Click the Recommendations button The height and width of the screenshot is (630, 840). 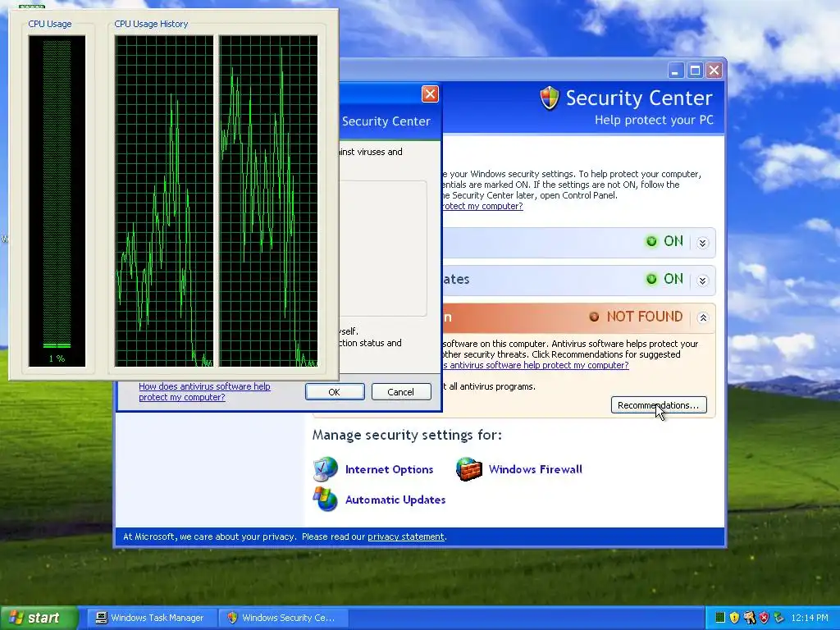coord(659,405)
